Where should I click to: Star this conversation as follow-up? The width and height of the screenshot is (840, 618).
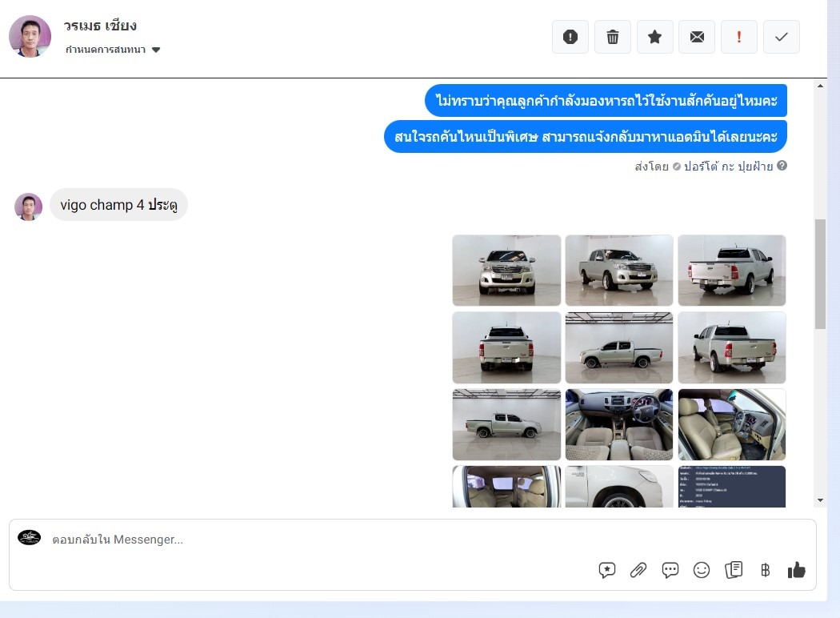[654, 37]
